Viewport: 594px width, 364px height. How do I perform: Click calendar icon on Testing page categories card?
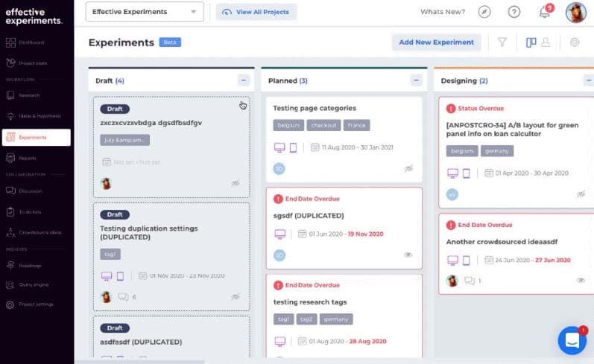[315, 147]
